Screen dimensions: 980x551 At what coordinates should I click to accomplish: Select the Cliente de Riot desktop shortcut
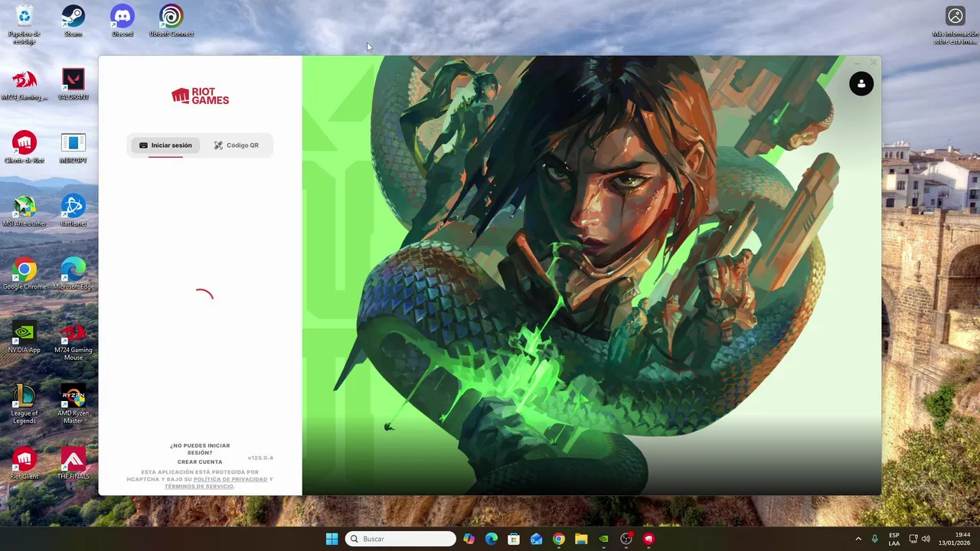point(24,148)
